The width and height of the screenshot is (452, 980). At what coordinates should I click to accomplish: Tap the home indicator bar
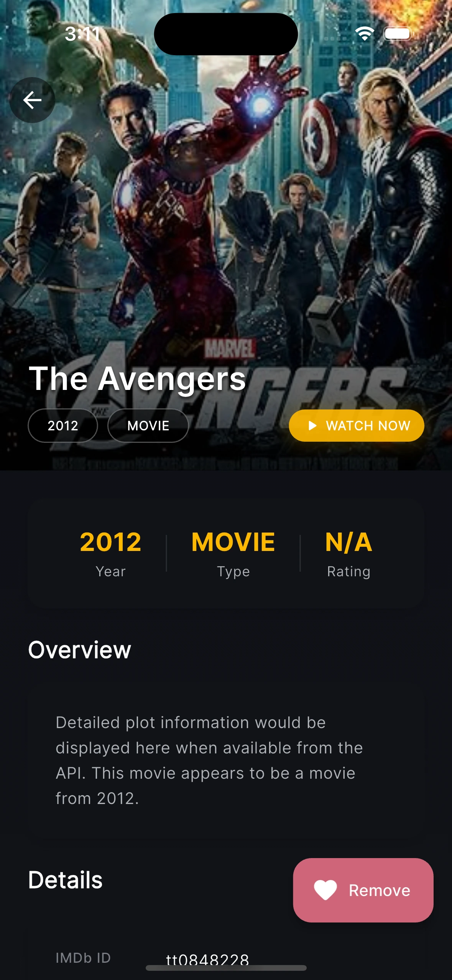[226, 968]
